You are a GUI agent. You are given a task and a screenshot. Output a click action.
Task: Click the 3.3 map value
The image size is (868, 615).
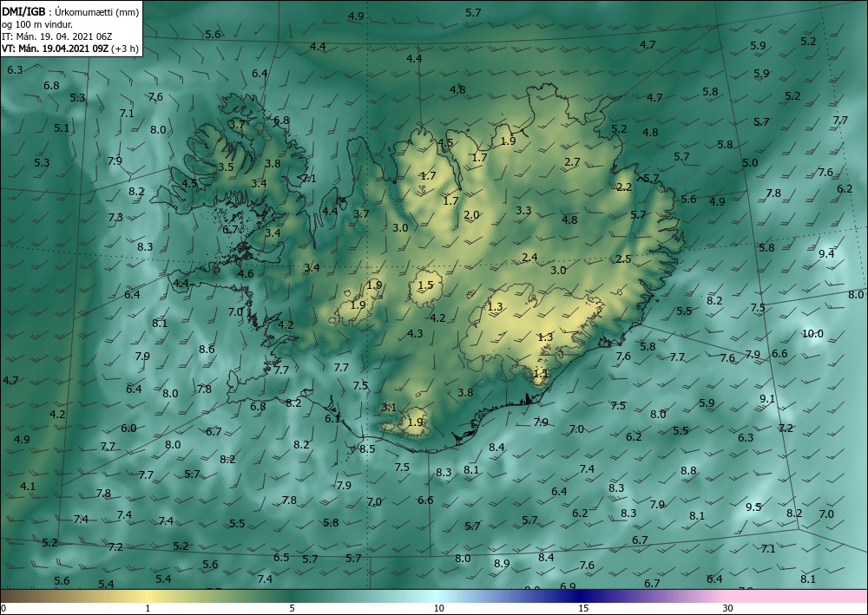coord(523,210)
